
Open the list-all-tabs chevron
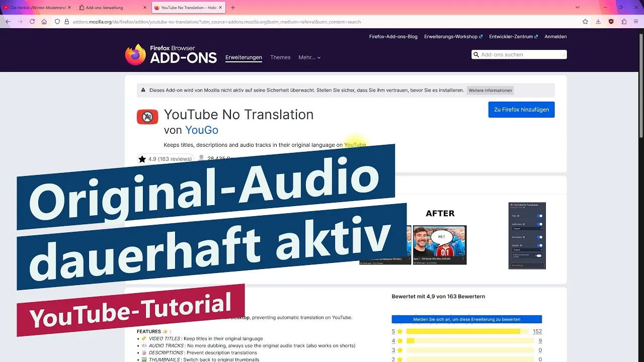pyautogui.click(x=577, y=7)
